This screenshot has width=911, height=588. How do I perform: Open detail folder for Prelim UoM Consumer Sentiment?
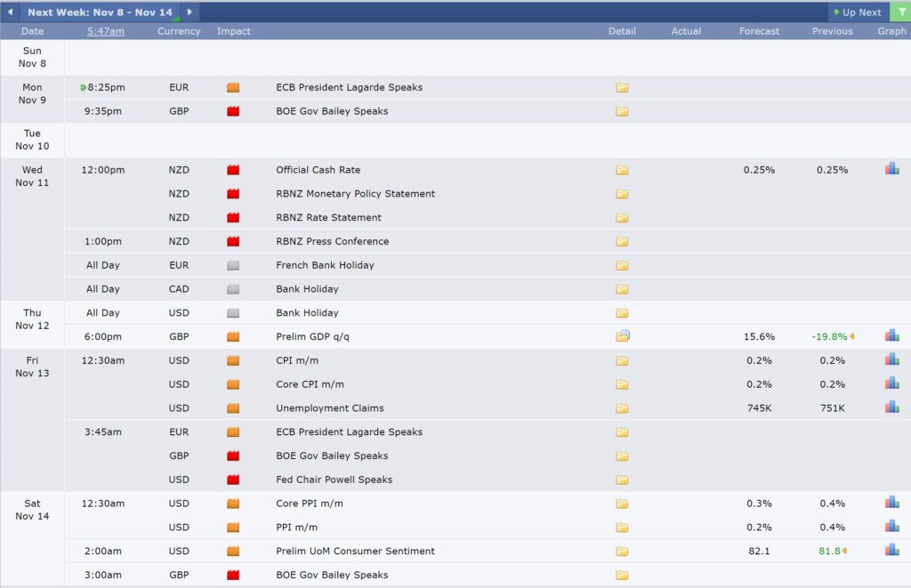click(x=622, y=552)
